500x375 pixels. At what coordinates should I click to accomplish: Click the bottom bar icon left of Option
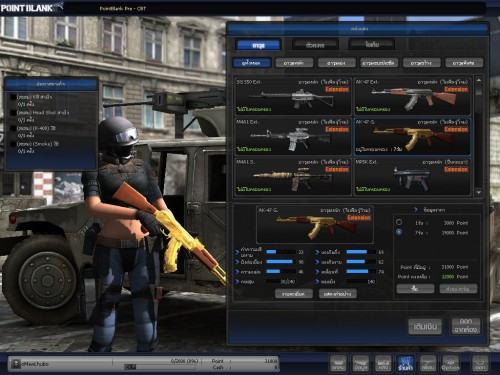coord(428,363)
